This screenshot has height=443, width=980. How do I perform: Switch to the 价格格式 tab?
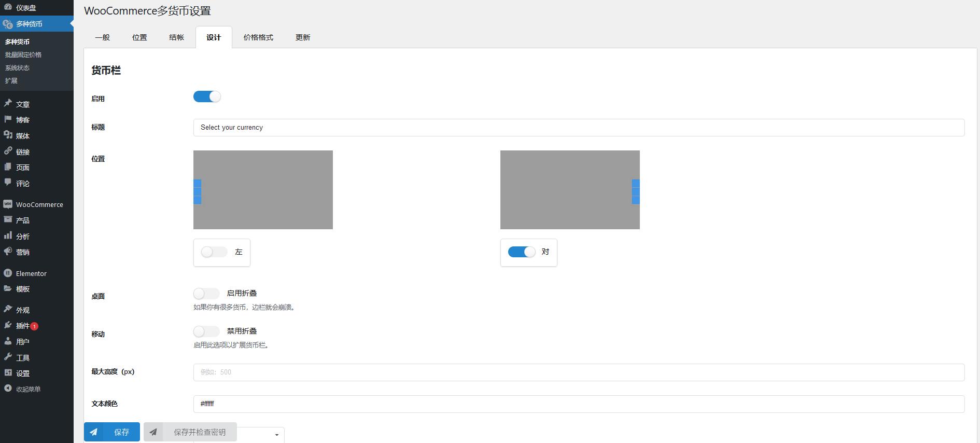pos(258,37)
